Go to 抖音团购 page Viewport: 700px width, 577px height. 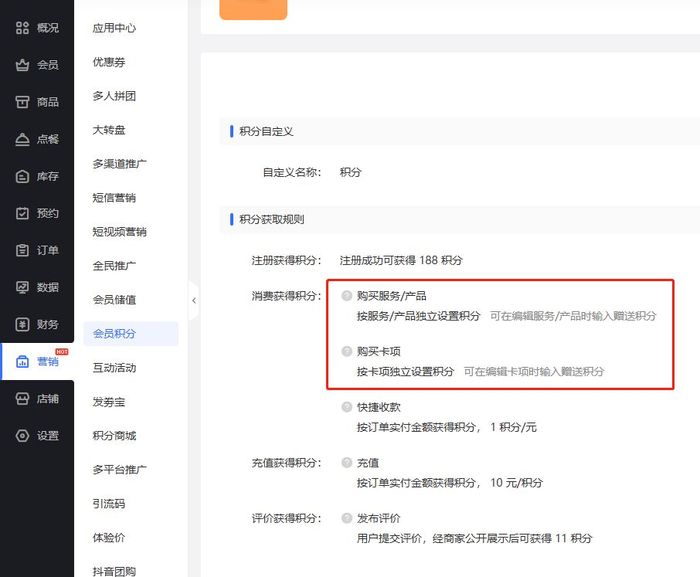tap(114, 571)
